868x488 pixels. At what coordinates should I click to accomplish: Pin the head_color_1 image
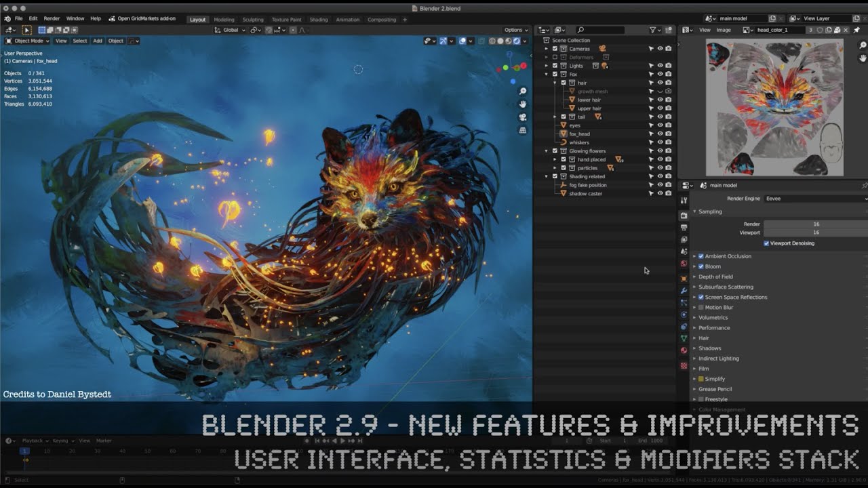coord(857,30)
